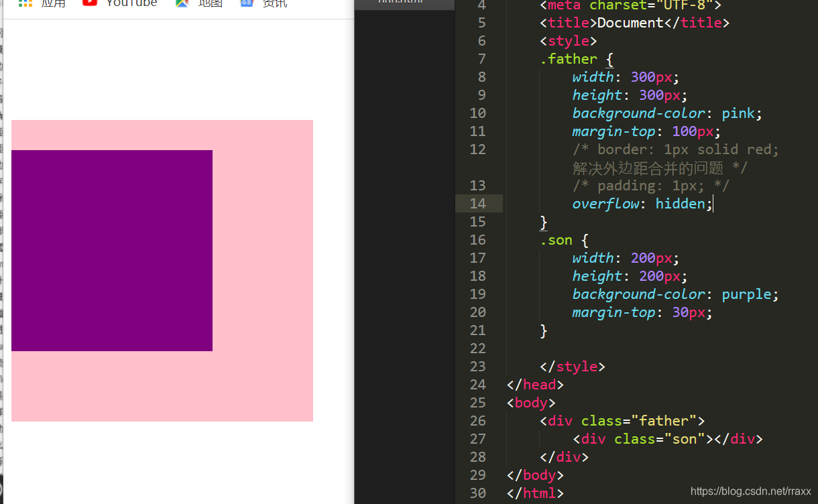Click the pink father box below purple square
Screen dimensions: 818x504
pos(162,386)
